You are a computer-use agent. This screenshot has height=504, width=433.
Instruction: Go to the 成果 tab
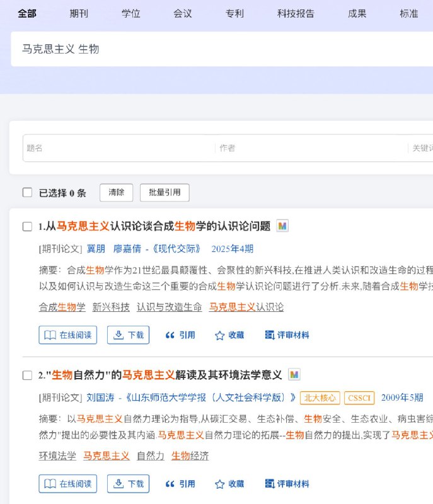pyautogui.click(x=357, y=14)
